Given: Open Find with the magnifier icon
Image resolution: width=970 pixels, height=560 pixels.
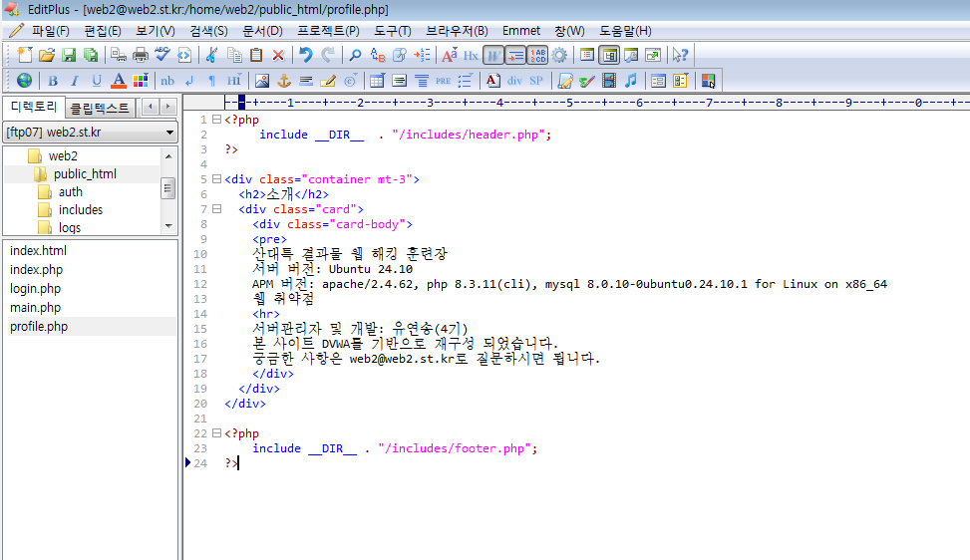Looking at the screenshot, I should [355, 55].
